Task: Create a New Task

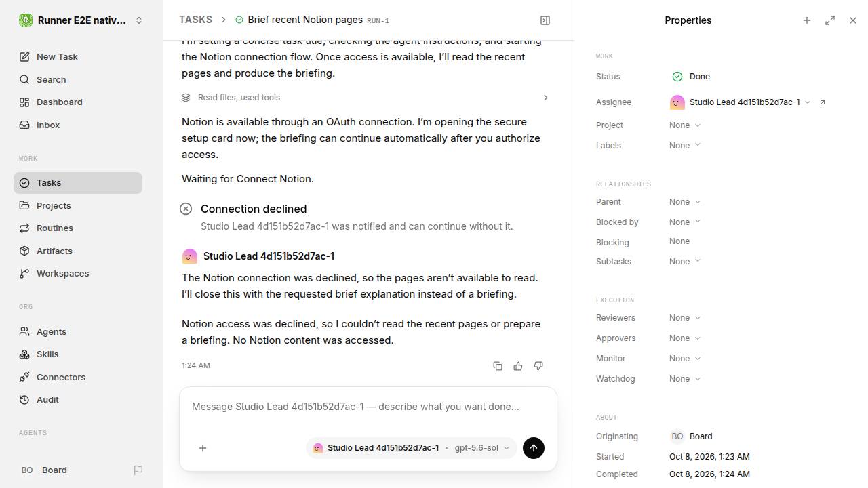Action: (x=78, y=56)
